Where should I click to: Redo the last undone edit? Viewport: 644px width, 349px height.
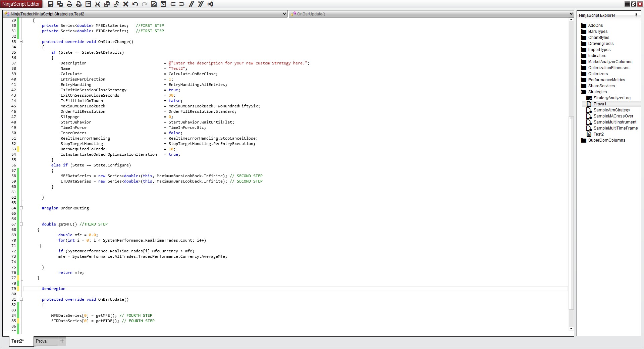point(145,4)
